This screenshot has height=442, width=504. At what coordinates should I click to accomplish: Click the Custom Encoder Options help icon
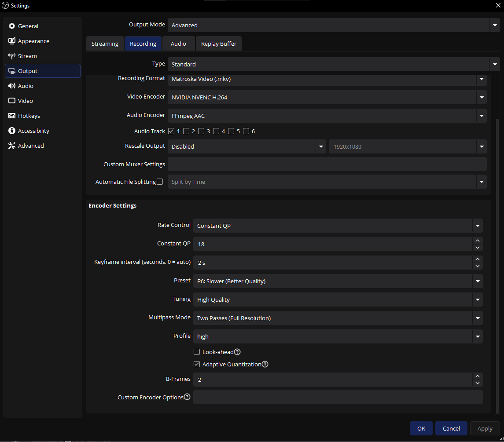(x=187, y=397)
